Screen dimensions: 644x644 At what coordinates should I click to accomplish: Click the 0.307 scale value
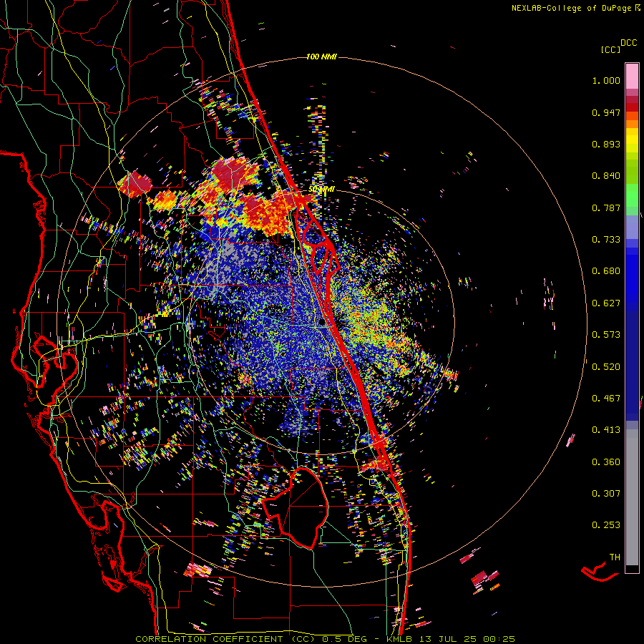(x=606, y=494)
